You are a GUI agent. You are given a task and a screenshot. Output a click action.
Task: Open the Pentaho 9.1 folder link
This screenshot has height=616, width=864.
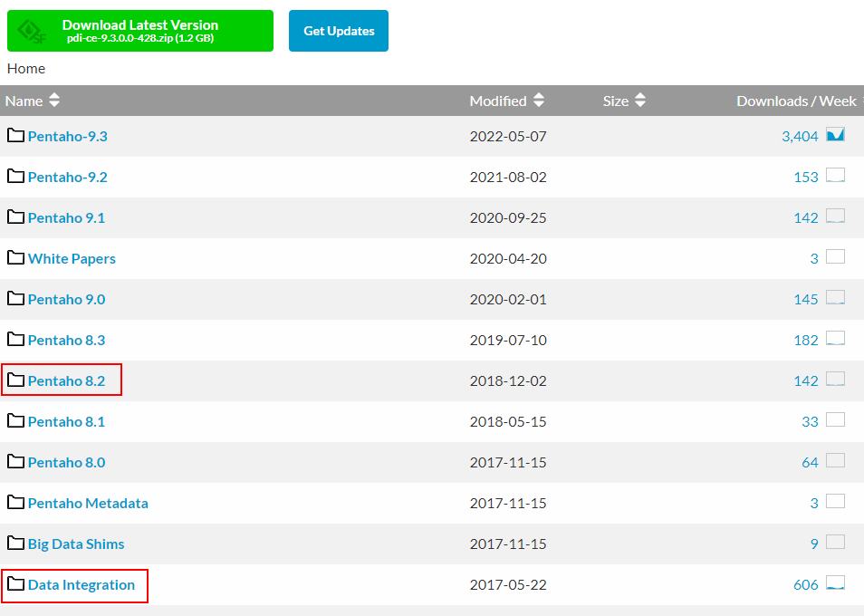point(66,217)
